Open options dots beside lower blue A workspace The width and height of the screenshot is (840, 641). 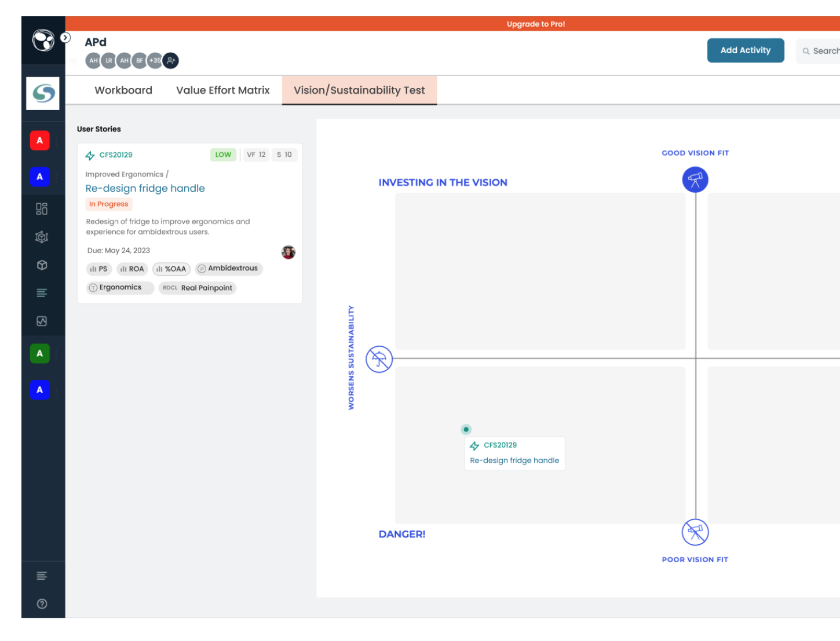coord(57,390)
